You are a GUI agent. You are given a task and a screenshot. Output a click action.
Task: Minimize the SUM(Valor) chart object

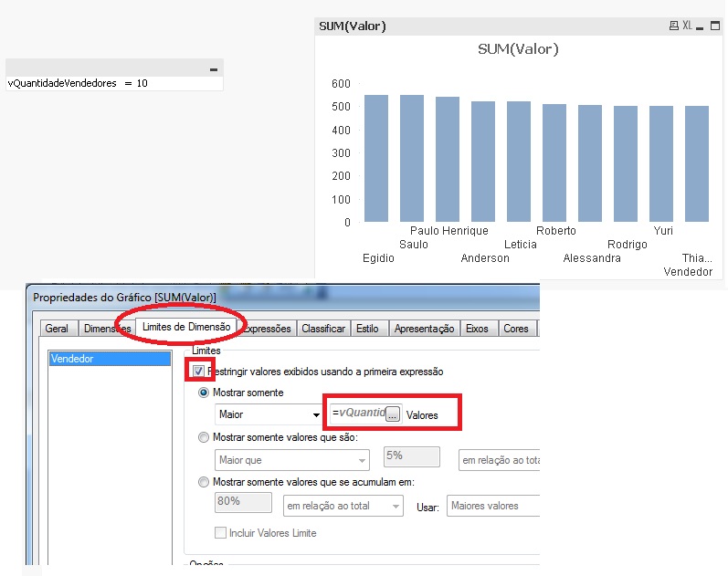pyautogui.click(x=701, y=26)
